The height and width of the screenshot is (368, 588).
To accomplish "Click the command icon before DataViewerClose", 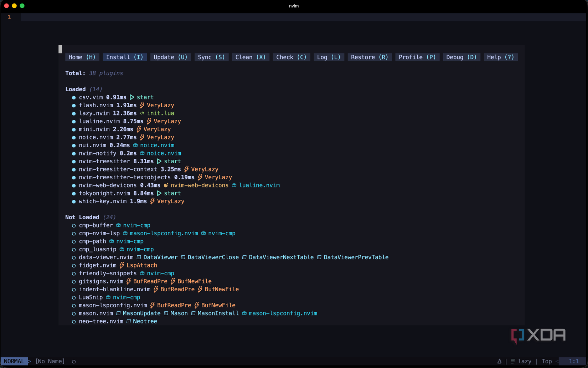I will point(183,257).
